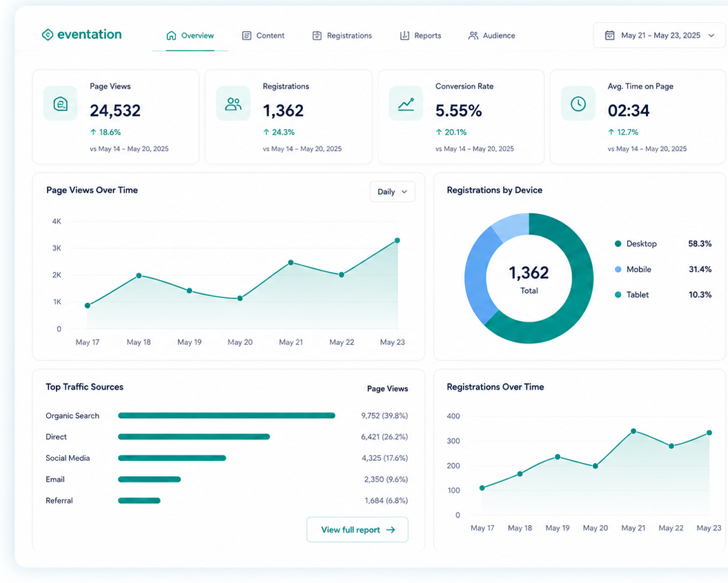The image size is (728, 583).
Task: Expand the date range chevron
Action: [x=711, y=36]
